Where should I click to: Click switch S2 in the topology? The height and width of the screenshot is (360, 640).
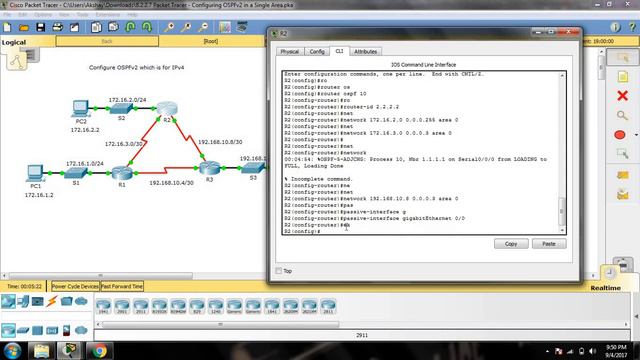(x=122, y=109)
